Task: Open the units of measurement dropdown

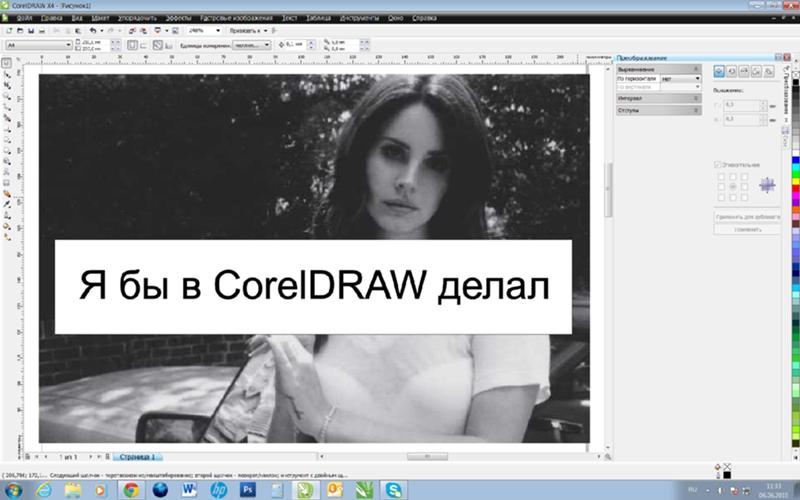Action: (x=252, y=45)
